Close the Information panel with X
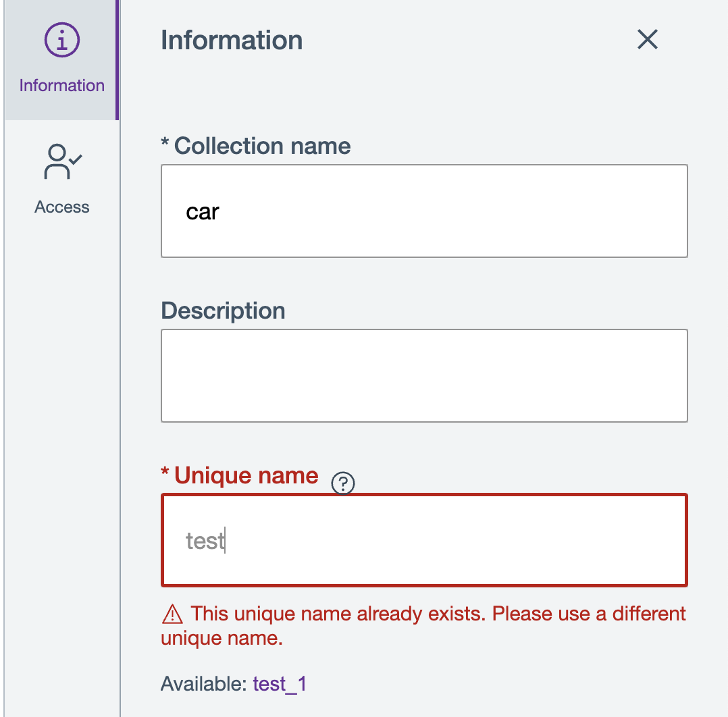The width and height of the screenshot is (728, 717). click(x=647, y=40)
